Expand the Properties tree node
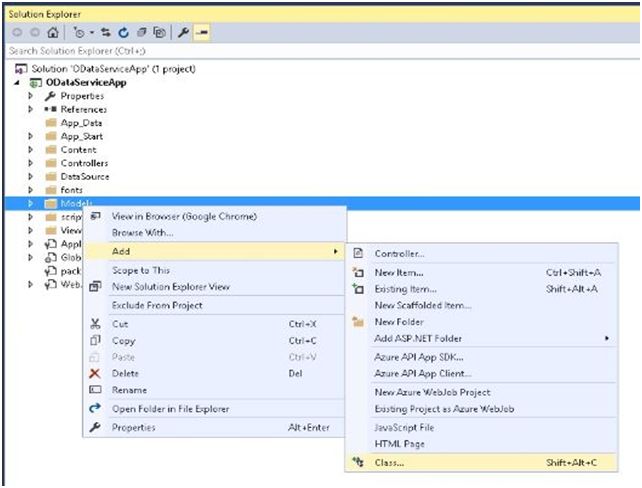 tap(30, 96)
